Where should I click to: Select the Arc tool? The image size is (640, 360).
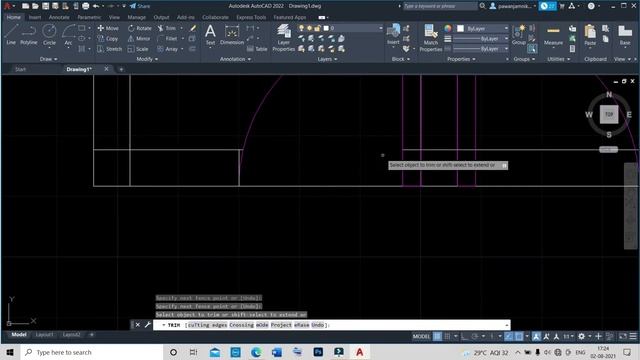point(68,34)
